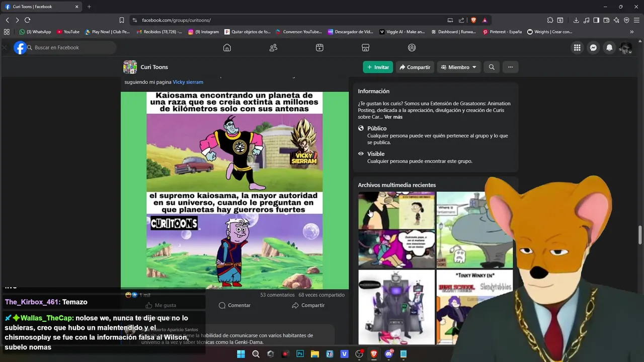Click the group's Compartir button
Viewport: 644px width, 362px height.
415,67
